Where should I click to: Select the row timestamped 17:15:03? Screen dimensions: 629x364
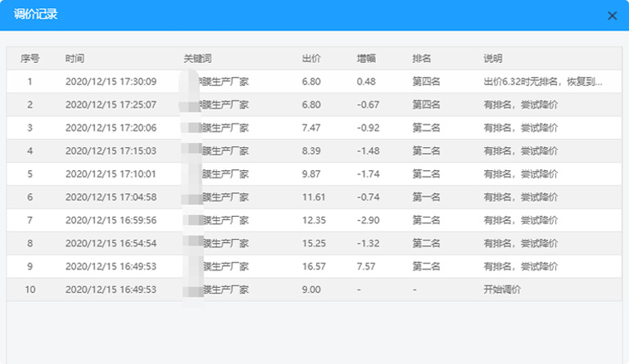111,151
